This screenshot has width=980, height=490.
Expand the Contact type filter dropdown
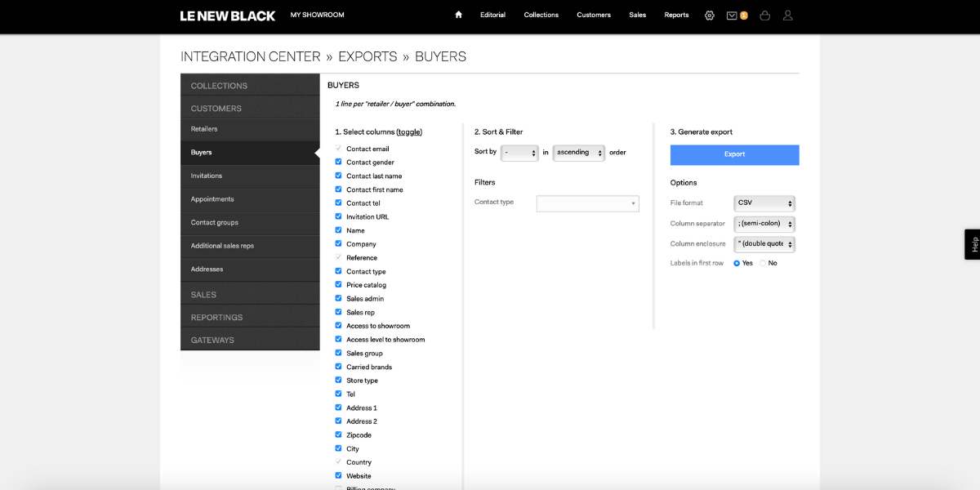pos(588,203)
